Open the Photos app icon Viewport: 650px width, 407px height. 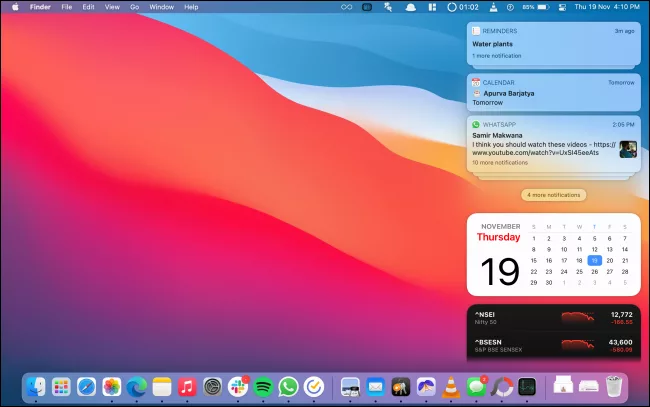click(112, 386)
